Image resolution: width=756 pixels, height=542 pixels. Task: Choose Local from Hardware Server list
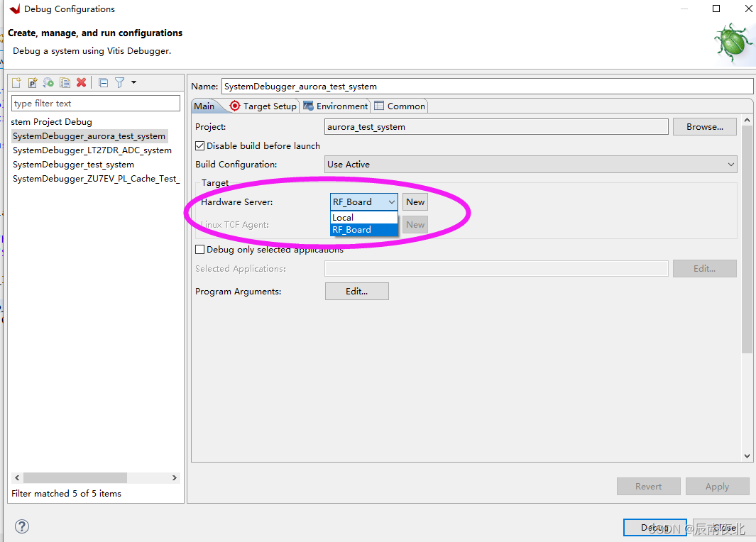point(364,217)
